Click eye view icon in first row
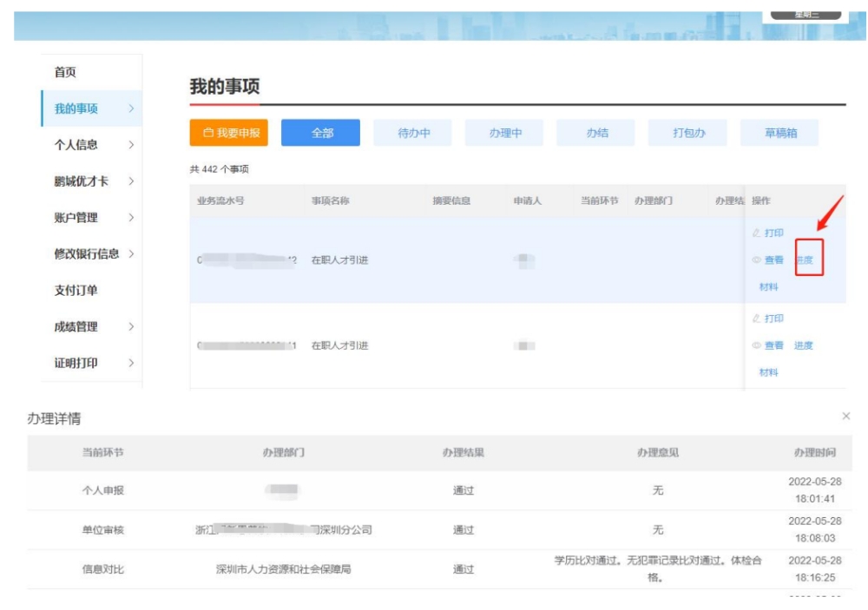Image resolution: width=868 pixels, height=610 pixels. click(x=756, y=260)
